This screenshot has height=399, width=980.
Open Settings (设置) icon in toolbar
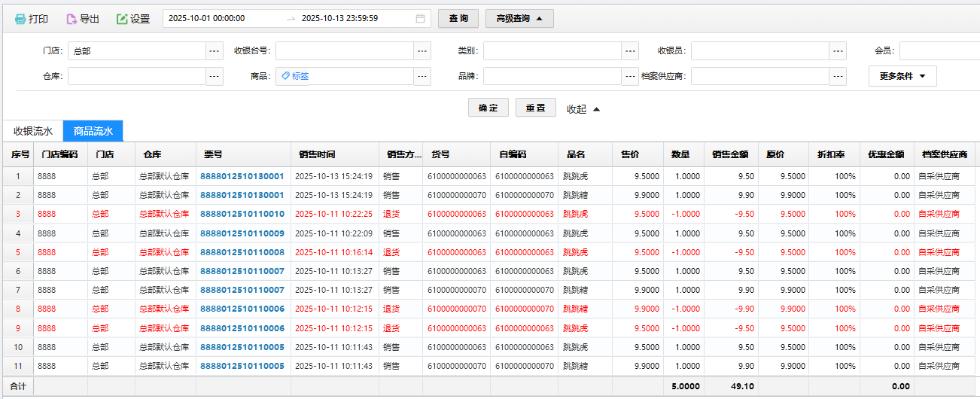(x=122, y=19)
